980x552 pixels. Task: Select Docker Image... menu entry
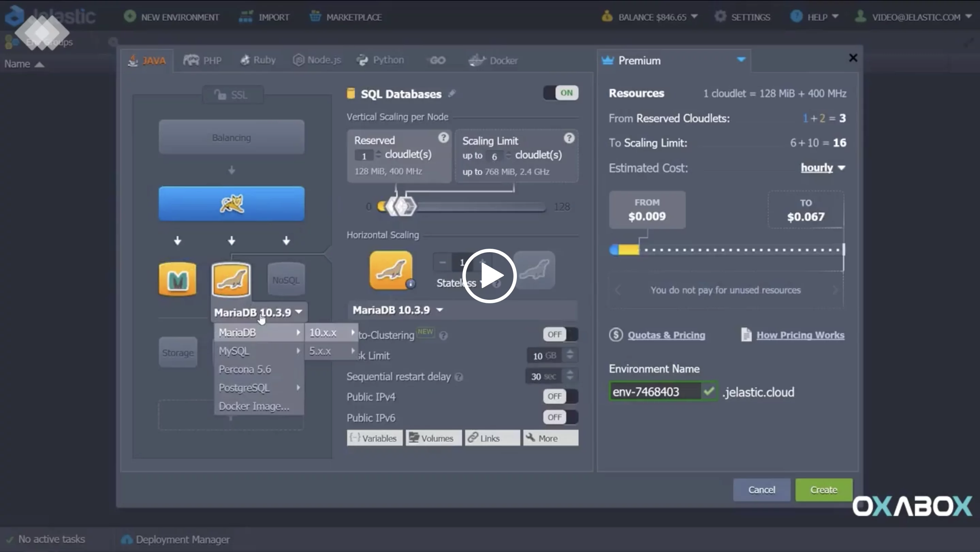(x=259, y=406)
